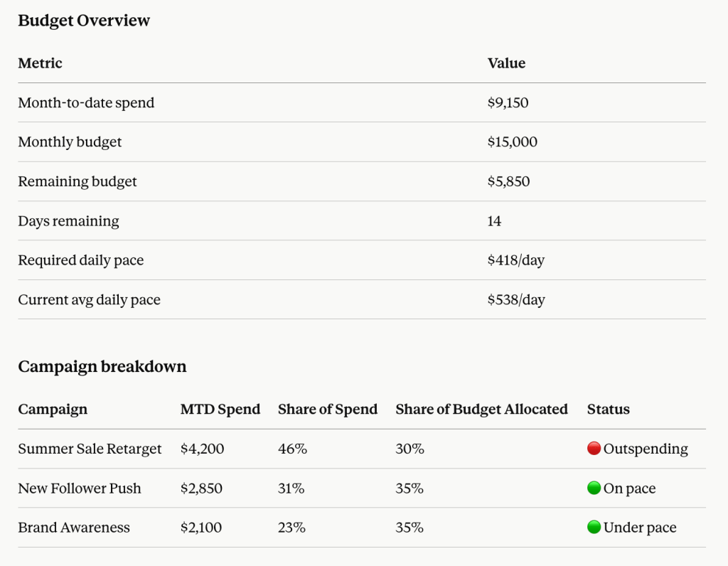Select the On pace status text
728x566 pixels.
(630, 488)
